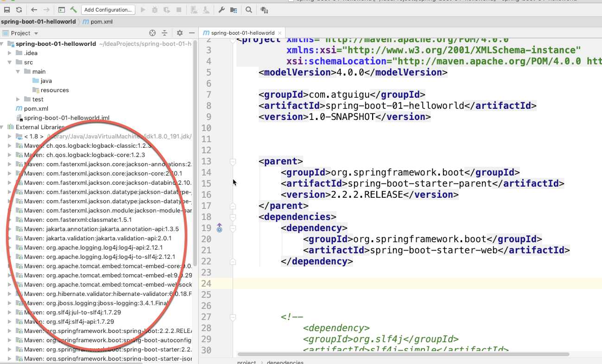Navigate forward with the right arrow icon

tap(46, 10)
